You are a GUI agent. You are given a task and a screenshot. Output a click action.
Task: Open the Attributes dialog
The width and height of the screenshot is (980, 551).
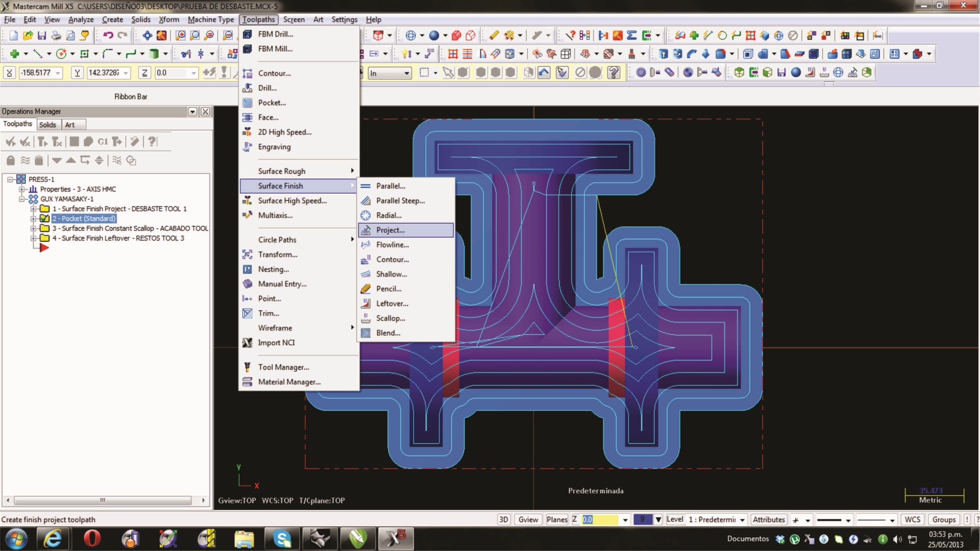[x=769, y=519]
